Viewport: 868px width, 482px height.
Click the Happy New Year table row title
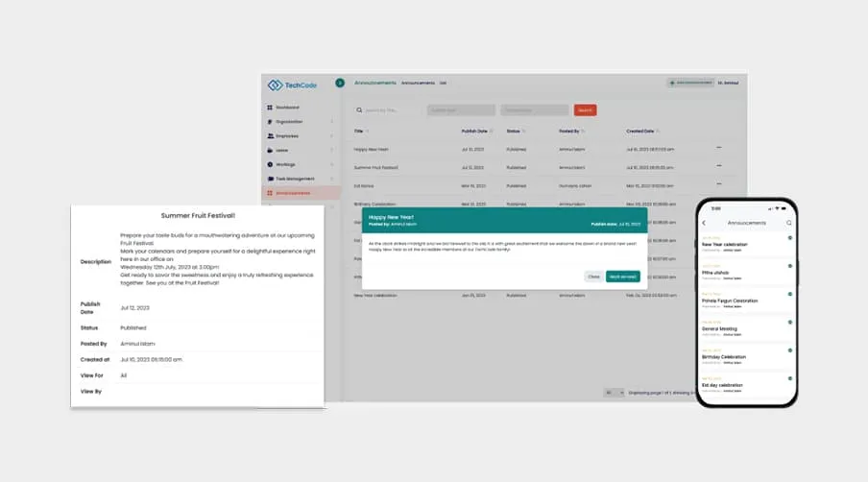click(372, 150)
